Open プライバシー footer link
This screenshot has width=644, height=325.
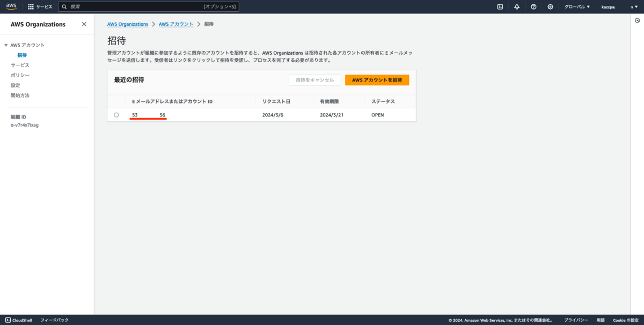576,320
